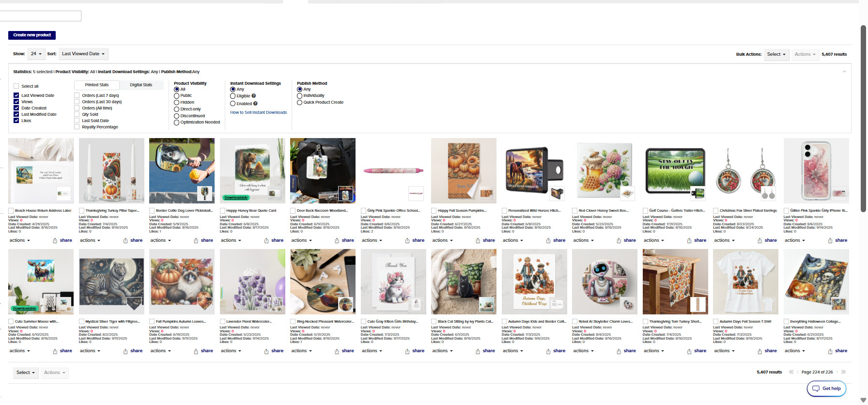Click help icon beside Enabled option
Screen dimensions: 868x405
(255, 104)
